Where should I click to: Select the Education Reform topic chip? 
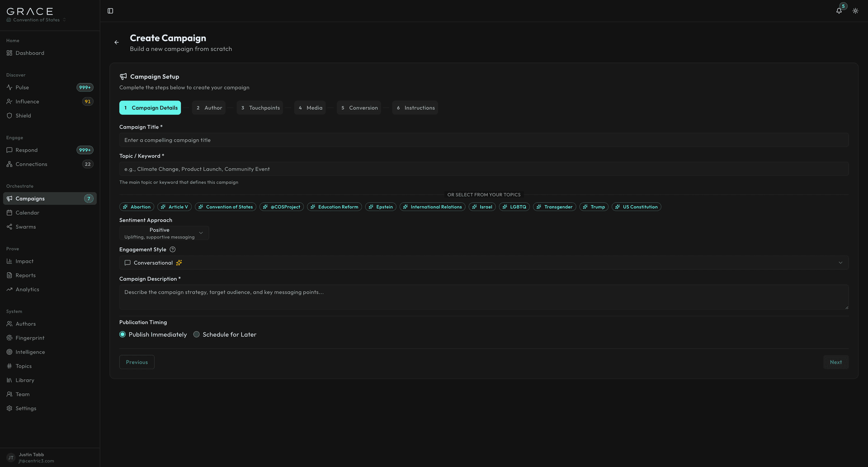pos(334,207)
